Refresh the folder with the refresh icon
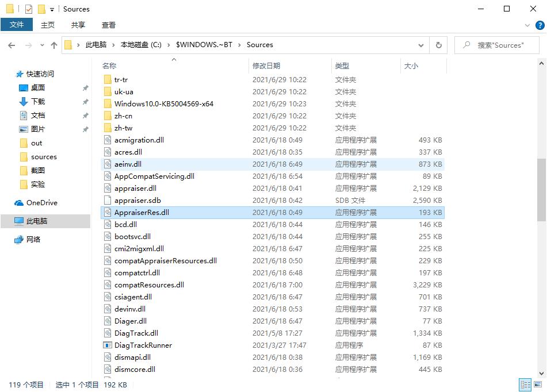The image size is (547, 392). pos(438,44)
